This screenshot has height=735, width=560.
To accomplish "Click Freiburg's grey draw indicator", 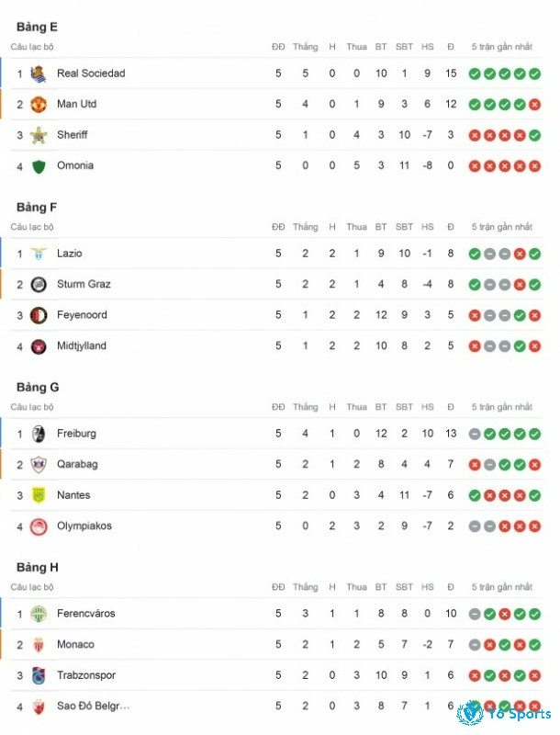I will coord(475,434).
